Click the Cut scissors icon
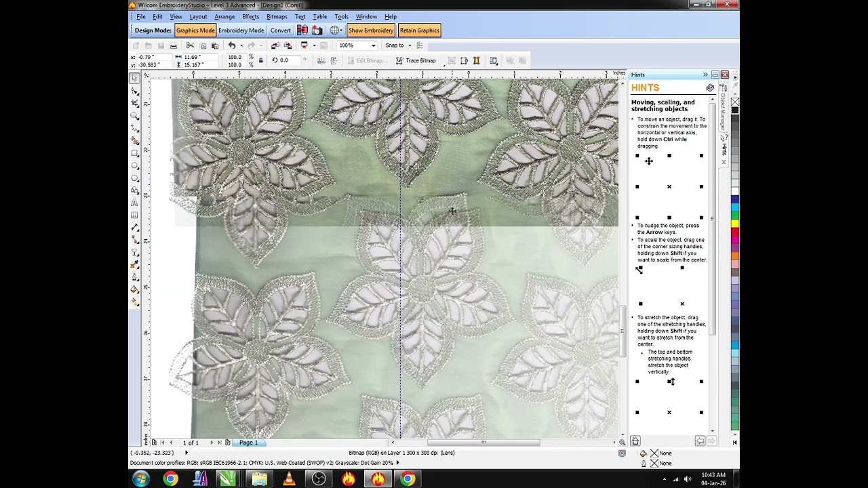868x488 pixels. click(x=190, y=45)
